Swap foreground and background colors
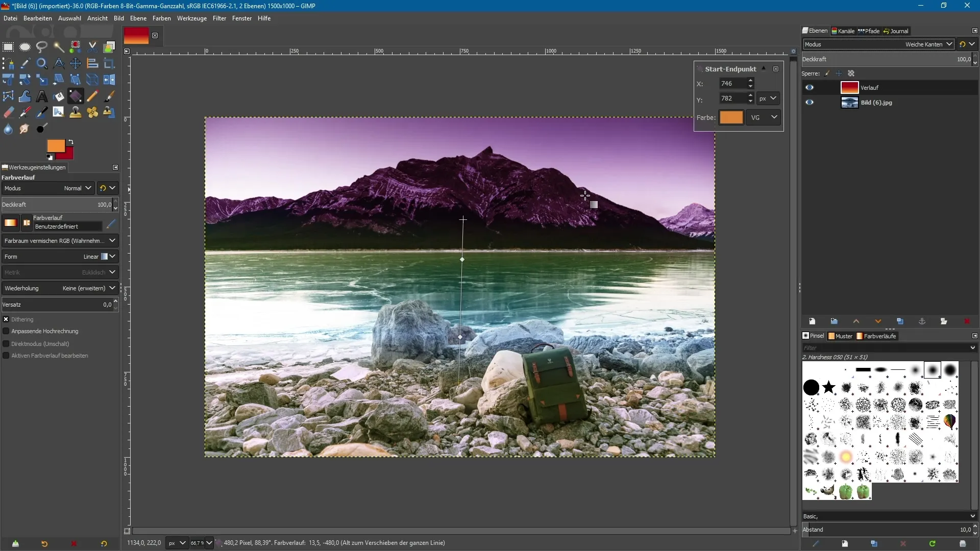The width and height of the screenshot is (980, 551). pyautogui.click(x=71, y=142)
